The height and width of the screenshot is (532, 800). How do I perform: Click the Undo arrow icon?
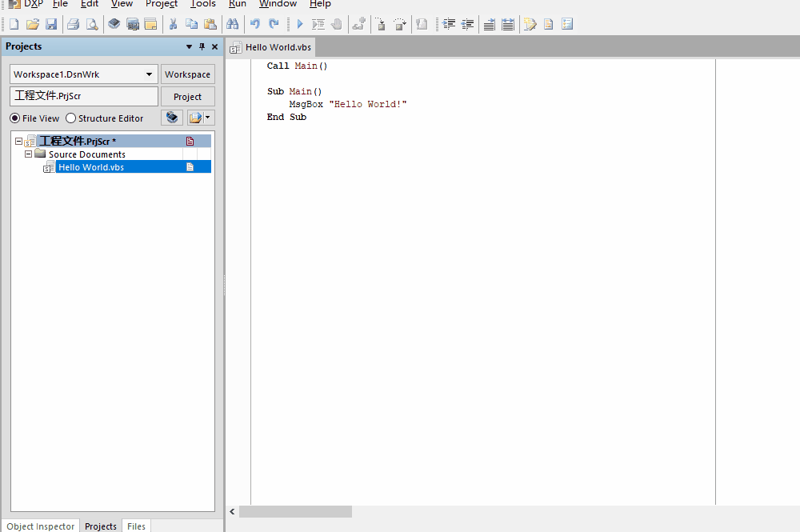coord(255,24)
